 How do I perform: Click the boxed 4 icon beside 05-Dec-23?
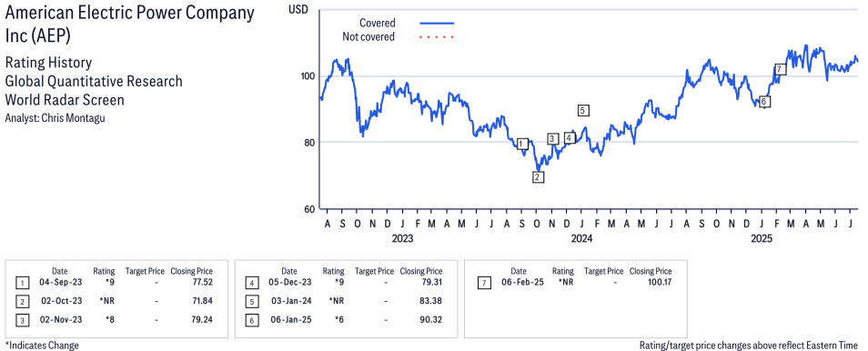click(x=251, y=284)
